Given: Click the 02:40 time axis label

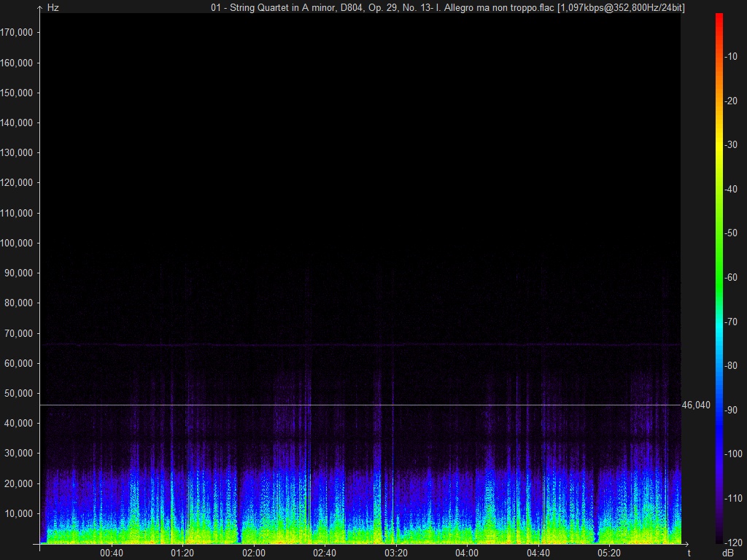Looking at the screenshot, I should point(325,553).
